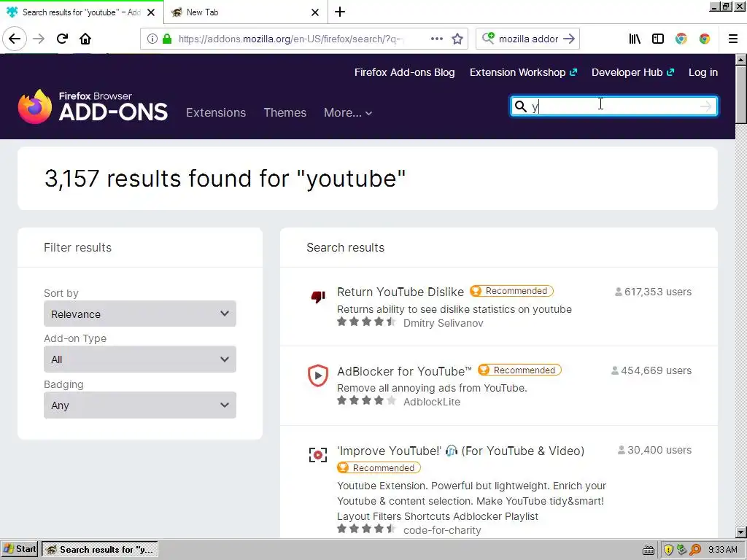
Task: Open the Firefox Add-ons Blog link
Action: click(404, 72)
